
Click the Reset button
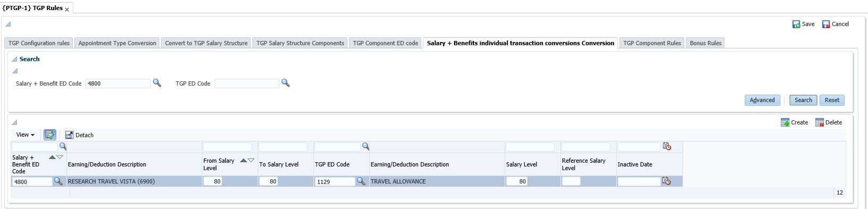point(832,100)
